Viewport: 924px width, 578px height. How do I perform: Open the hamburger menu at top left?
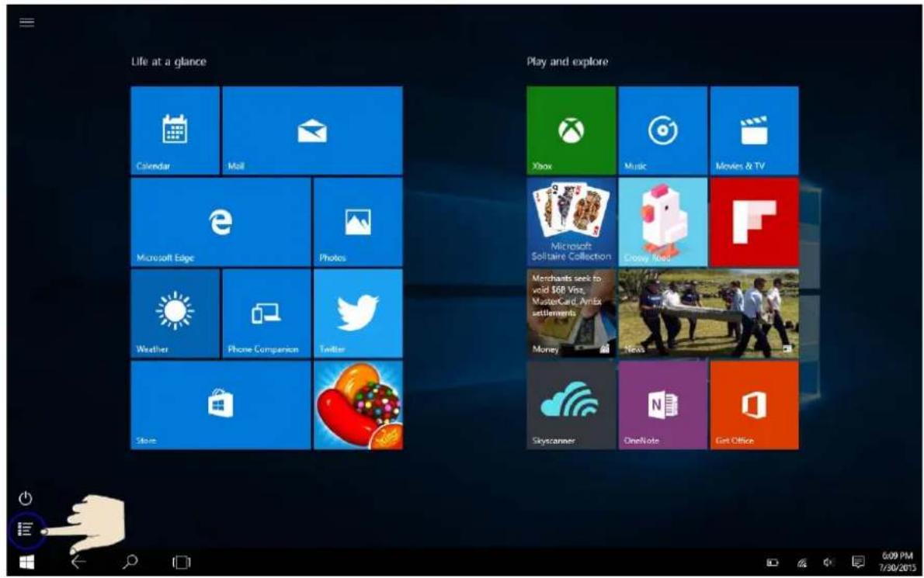point(26,22)
